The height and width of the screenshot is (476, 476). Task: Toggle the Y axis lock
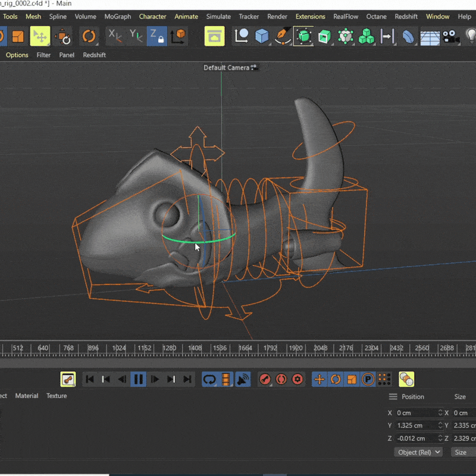(x=136, y=36)
